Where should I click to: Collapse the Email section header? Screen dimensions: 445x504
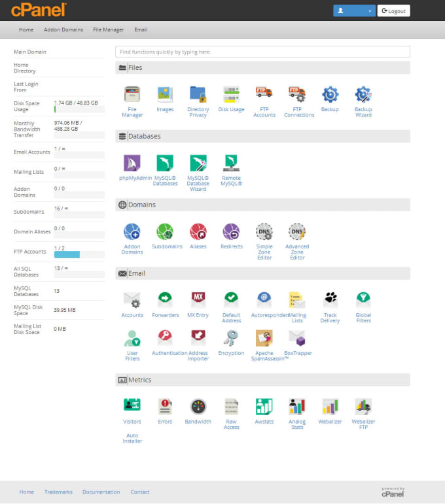point(262,273)
